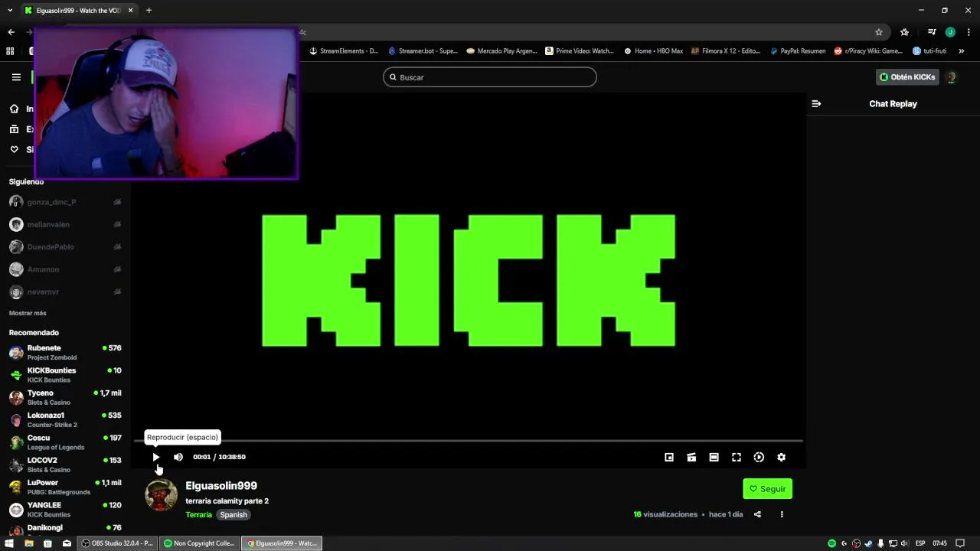Open the tab search dropdown arrow
Screen dimensions: 980x551
9,10
